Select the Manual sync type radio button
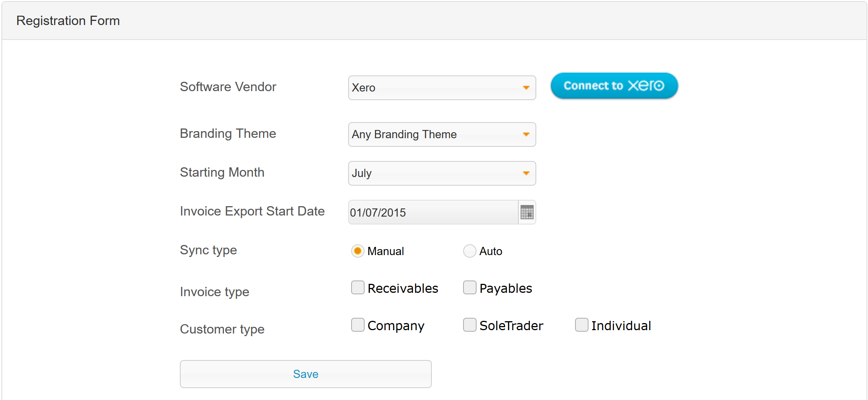The image size is (868, 400). click(x=357, y=251)
